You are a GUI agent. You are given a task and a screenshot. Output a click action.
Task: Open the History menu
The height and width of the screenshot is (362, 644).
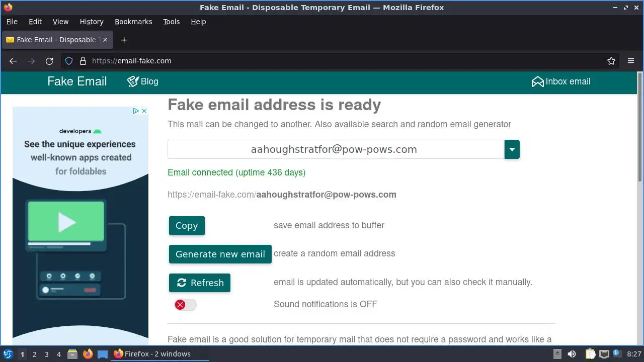[92, 22]
